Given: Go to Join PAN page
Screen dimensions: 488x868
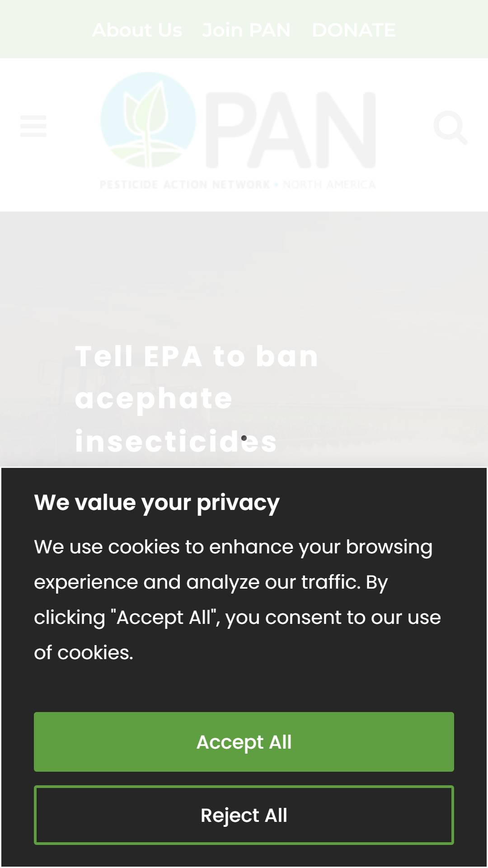Looking at the screenshot, I should click(x=246, y=30).
